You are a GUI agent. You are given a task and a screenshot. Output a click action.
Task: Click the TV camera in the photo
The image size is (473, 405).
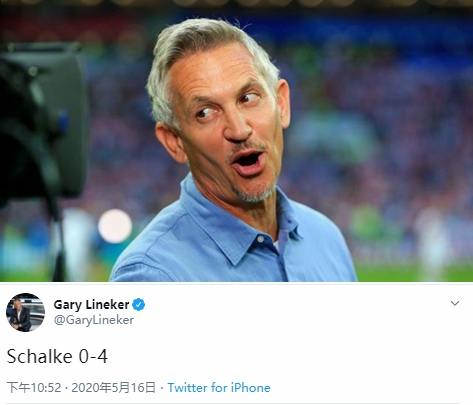tap(42, 133)
